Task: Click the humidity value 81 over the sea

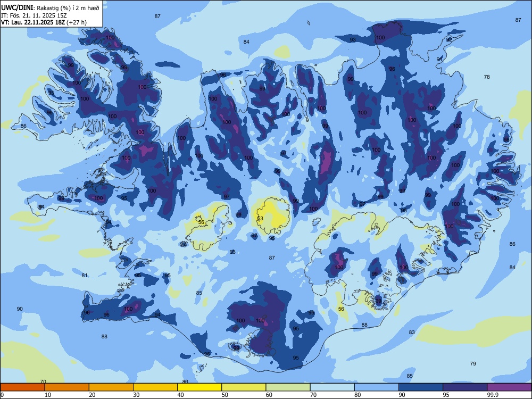Action: pyautogui.click(x=85, y=276)
